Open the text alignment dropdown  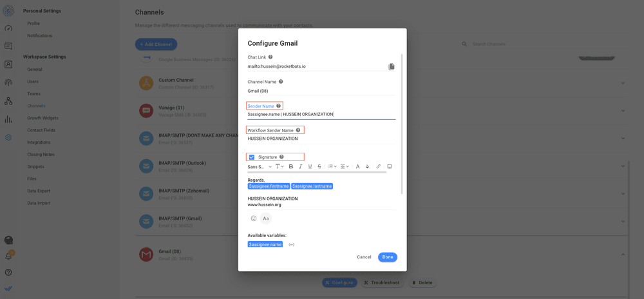(345, 167)
